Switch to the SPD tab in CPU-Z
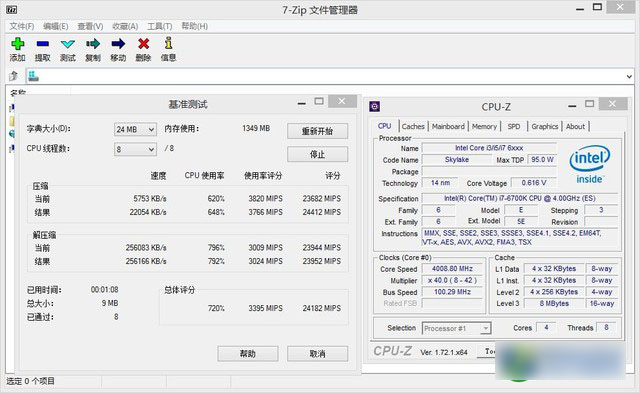Image resolution: width=640 pixels, height=393 pixels. [514, 127]
